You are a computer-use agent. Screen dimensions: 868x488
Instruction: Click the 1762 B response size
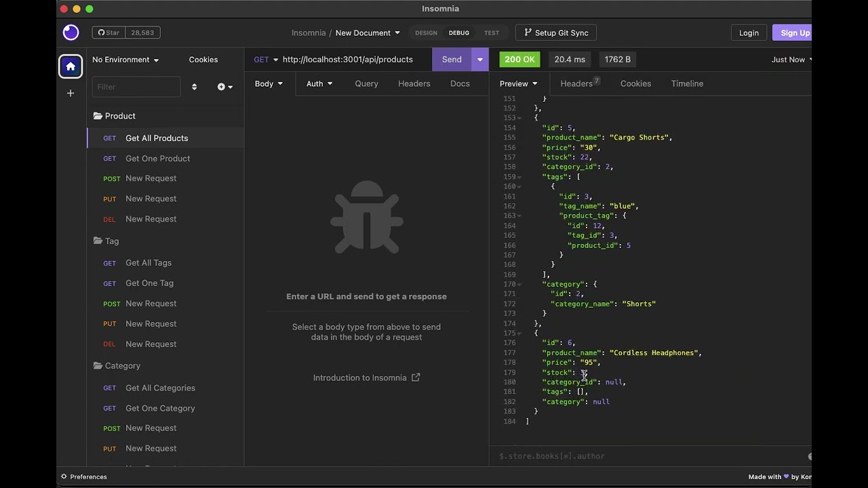pos(618,60)
